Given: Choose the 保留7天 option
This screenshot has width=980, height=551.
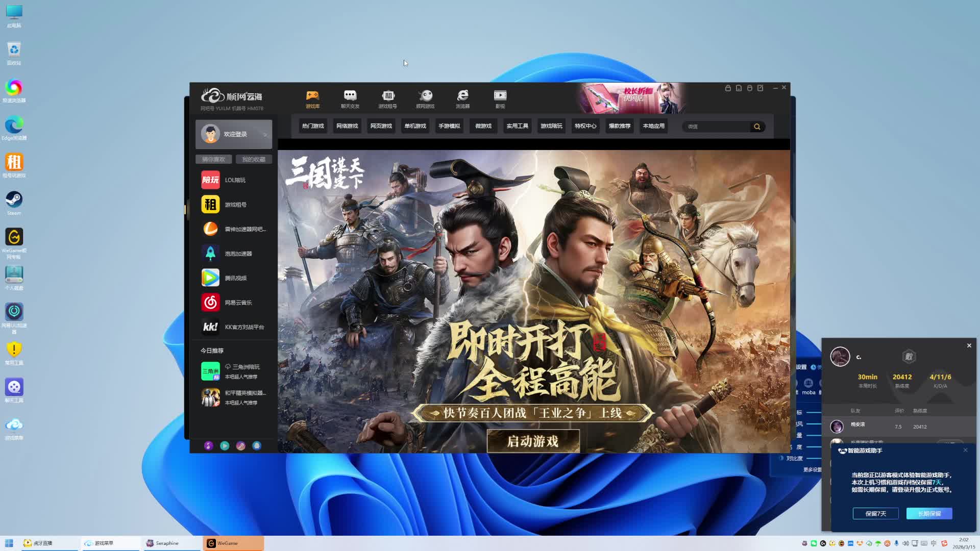Looking at the screenshot, I should pos(875,514).
